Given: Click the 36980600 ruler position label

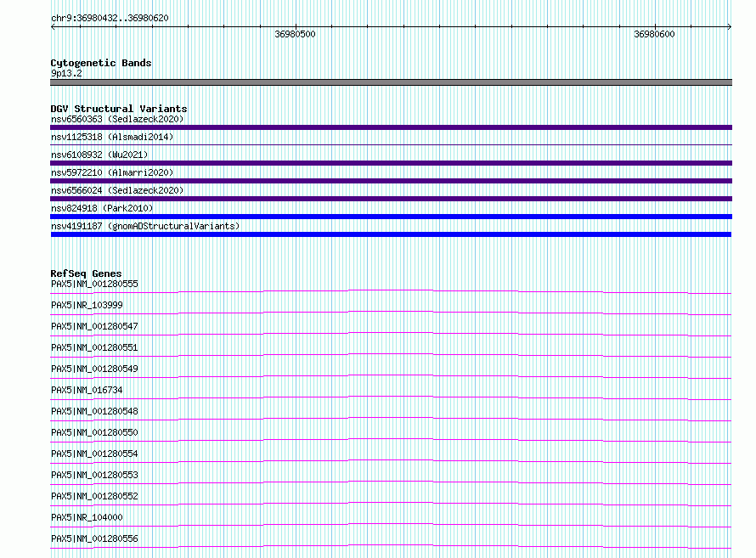Looking at the screenshot, I should (x=654, y=34).
